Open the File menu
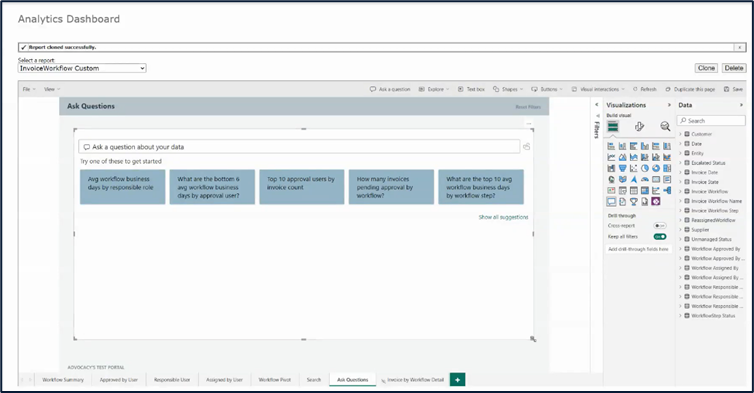754x393 pixels. point(29,89)
